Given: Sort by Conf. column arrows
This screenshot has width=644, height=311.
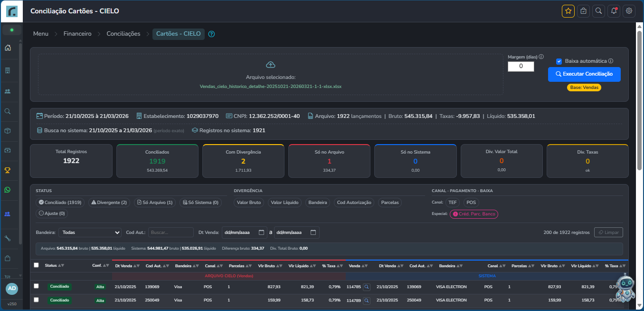Looking at the screenshot, I should tap(105, 265).
